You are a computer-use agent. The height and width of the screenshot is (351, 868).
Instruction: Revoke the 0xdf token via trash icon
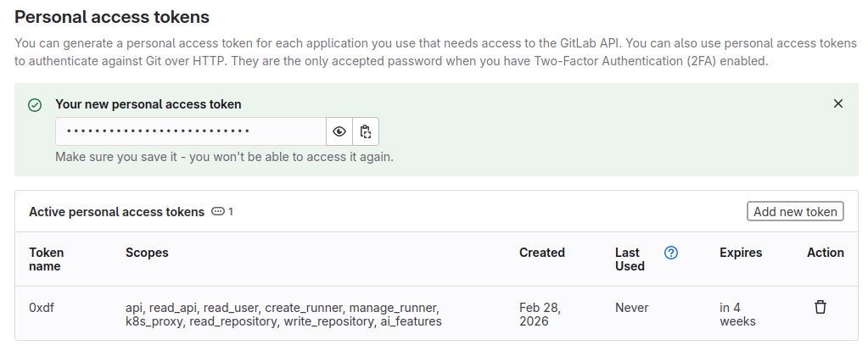820,307
